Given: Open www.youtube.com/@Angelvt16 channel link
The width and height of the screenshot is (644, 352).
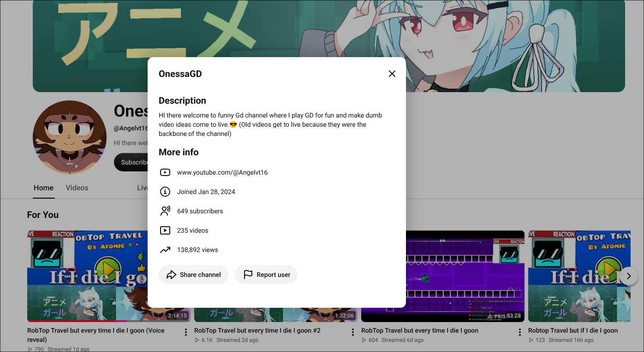Looking at the screenshot, I should pyautogui.click(x=222, y=172).
